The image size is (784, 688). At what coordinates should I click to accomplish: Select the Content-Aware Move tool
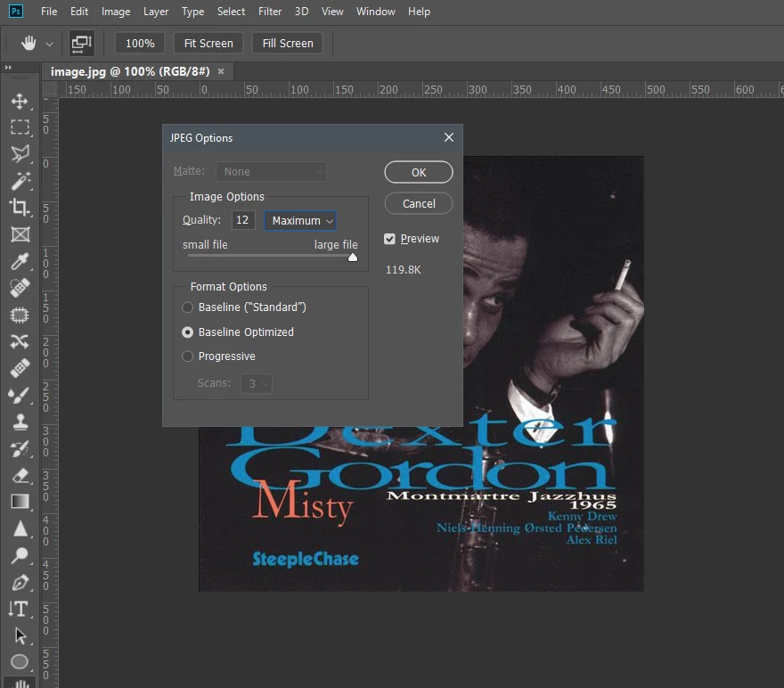coord(20,341)
